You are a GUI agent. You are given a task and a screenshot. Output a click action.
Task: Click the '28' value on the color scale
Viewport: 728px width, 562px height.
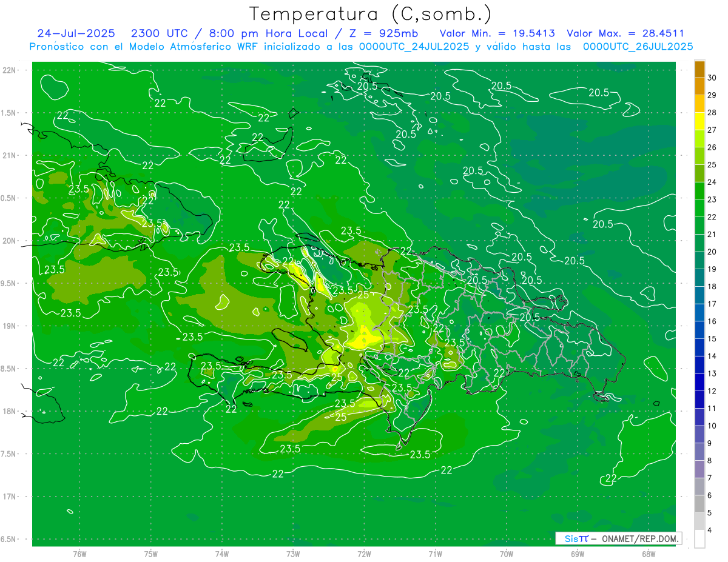coord(712,113)
